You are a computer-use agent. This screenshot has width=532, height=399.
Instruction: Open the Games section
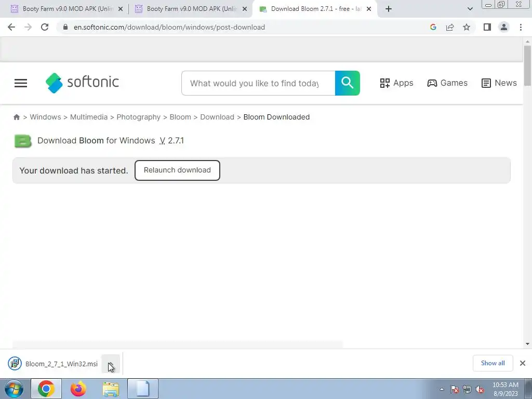point(447,83)
